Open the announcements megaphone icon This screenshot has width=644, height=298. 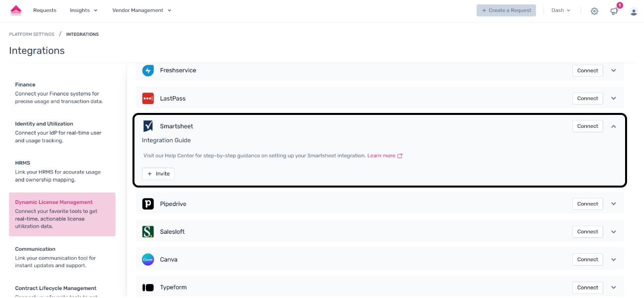tap(614, 11)
